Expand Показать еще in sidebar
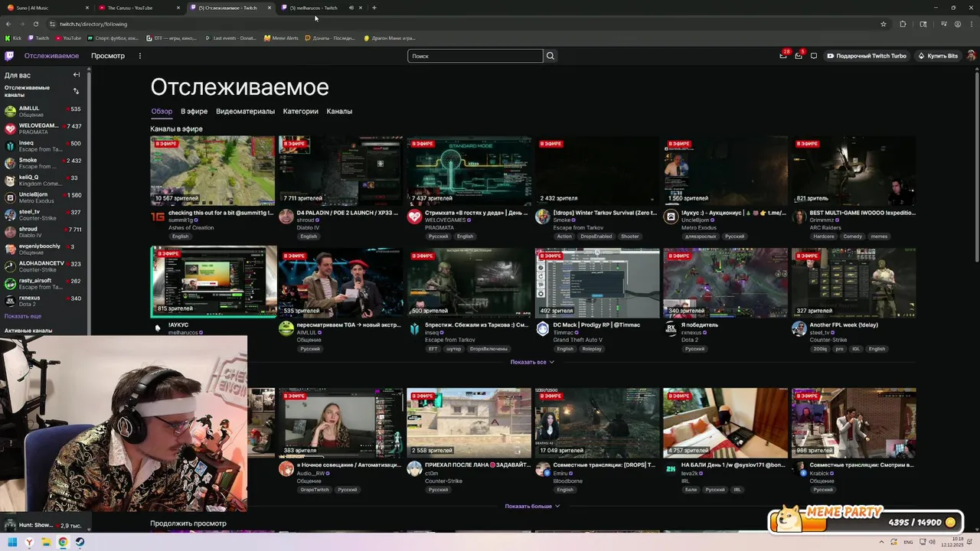 (23, 316)
